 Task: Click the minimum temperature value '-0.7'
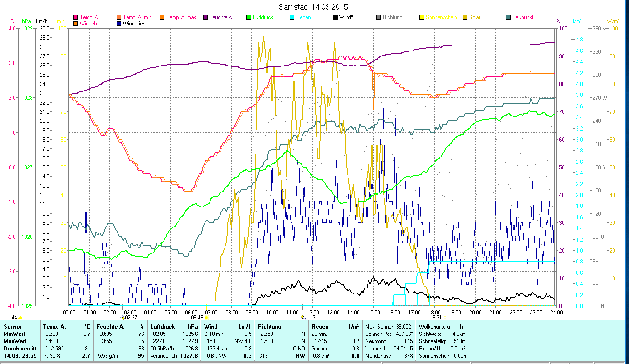coord(87,334)
